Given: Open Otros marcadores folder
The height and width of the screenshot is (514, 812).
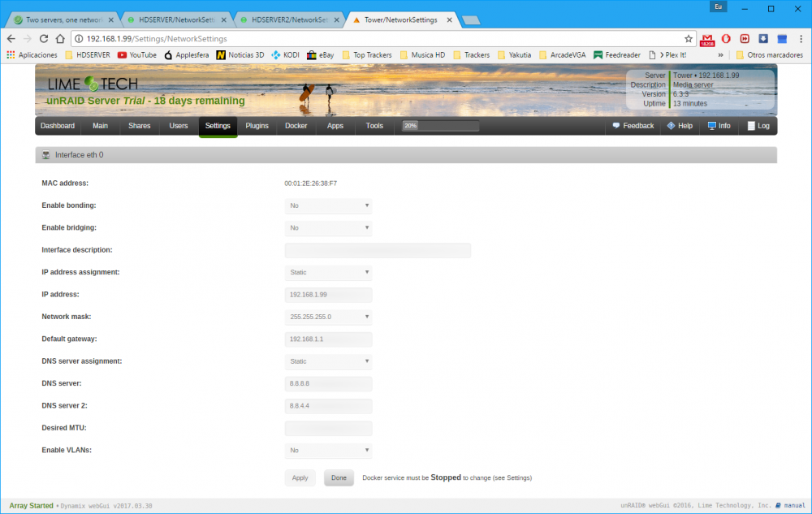Looking at the screenshot, I should point(770,55).
